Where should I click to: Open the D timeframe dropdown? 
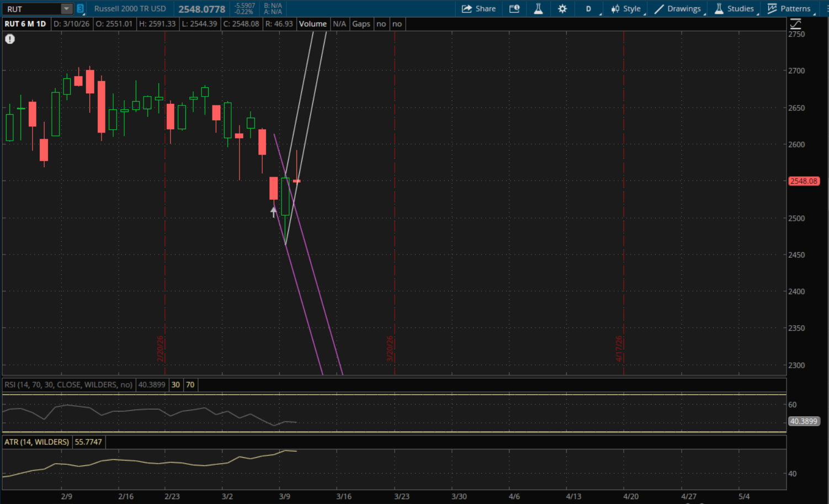(589, 9)
